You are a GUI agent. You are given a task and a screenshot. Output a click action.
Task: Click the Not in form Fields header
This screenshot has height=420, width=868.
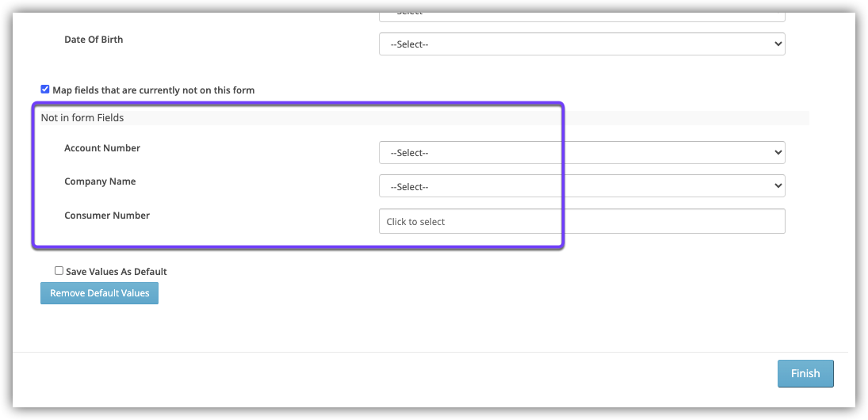coord(82,118)
